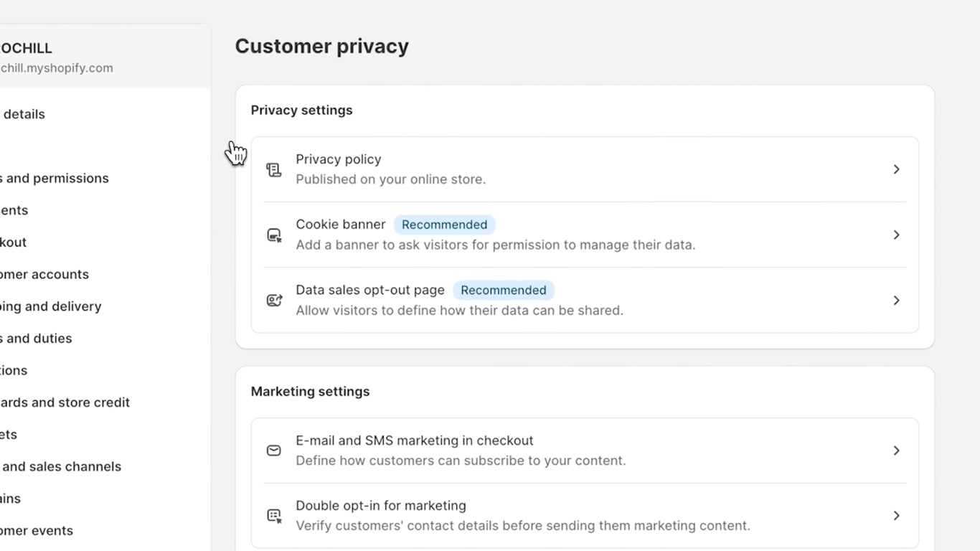Screen dimensions: 980x551
Task: Open Cookie banner chevron arrow
Action: (x=896, y=235)
